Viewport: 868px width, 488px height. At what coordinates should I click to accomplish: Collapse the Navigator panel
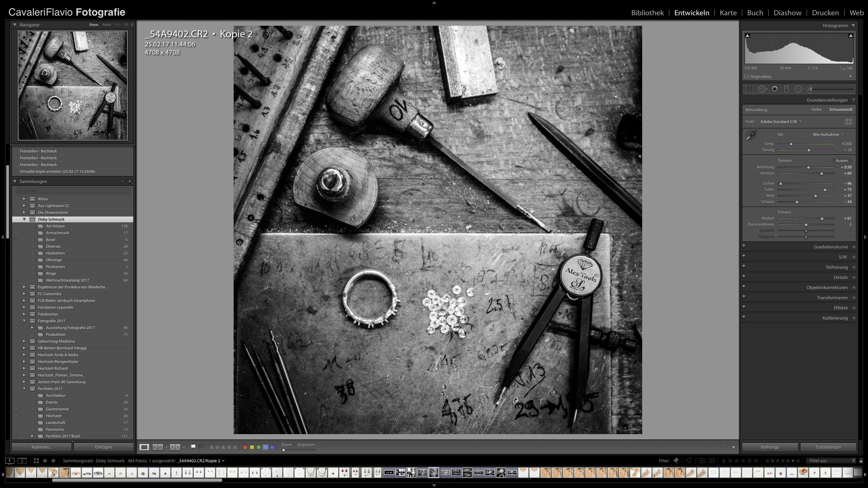click(15, 25)
